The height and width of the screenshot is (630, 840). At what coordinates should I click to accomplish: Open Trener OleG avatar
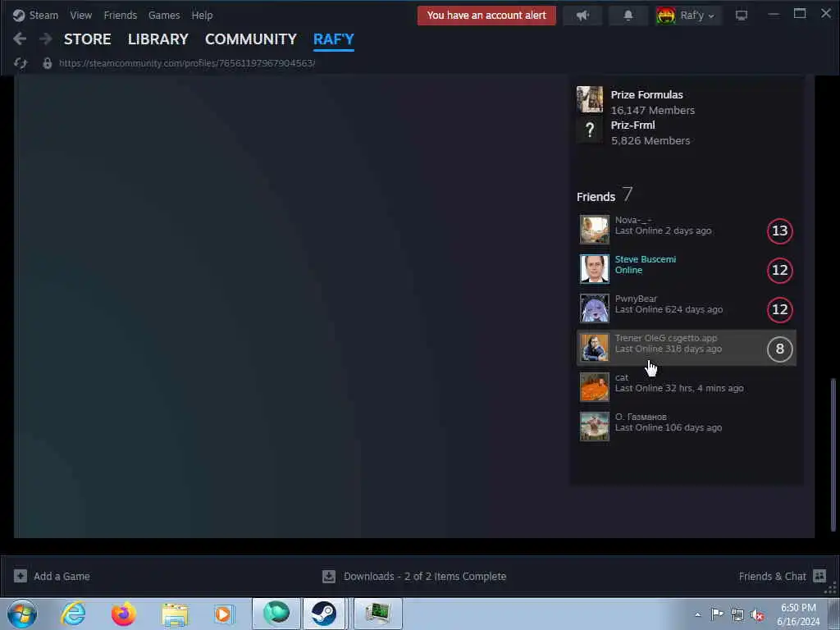pos(594,348)
